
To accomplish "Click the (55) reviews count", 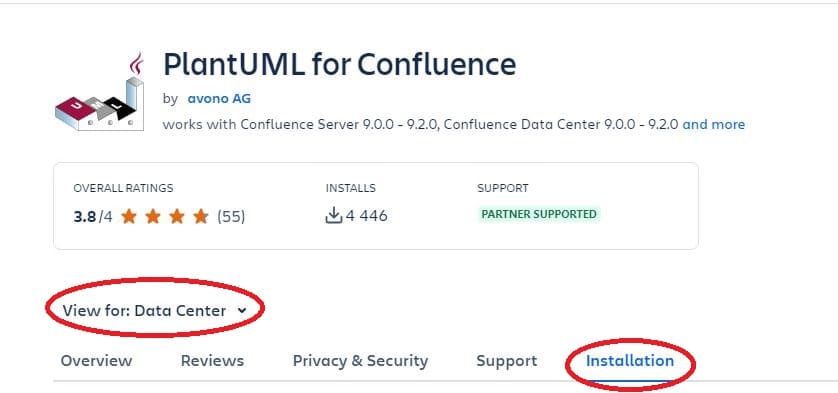I will click(231, 217).
